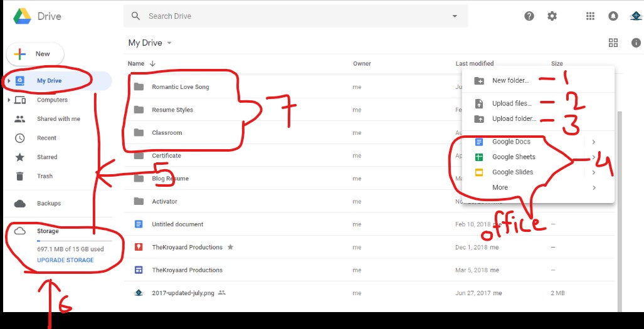This screenshot has width=644, height=329.
Task: Click the search magnifier icon
Action: pyautogui.click(x=135, y=16)
